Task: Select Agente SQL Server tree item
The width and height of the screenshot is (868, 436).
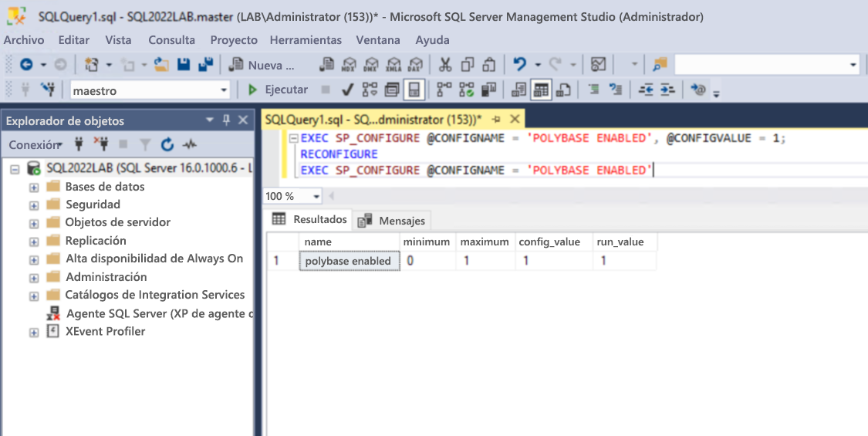Action: pos(150,313)
